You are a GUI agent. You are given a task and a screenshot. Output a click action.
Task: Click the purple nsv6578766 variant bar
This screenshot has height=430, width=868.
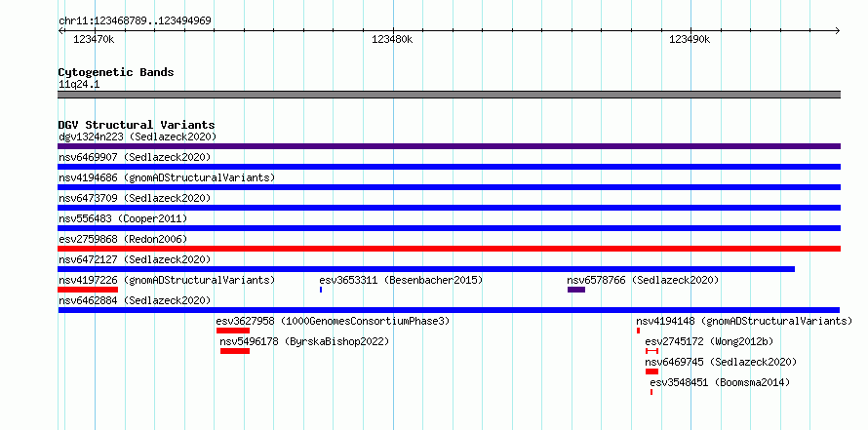tap(576, 290)
